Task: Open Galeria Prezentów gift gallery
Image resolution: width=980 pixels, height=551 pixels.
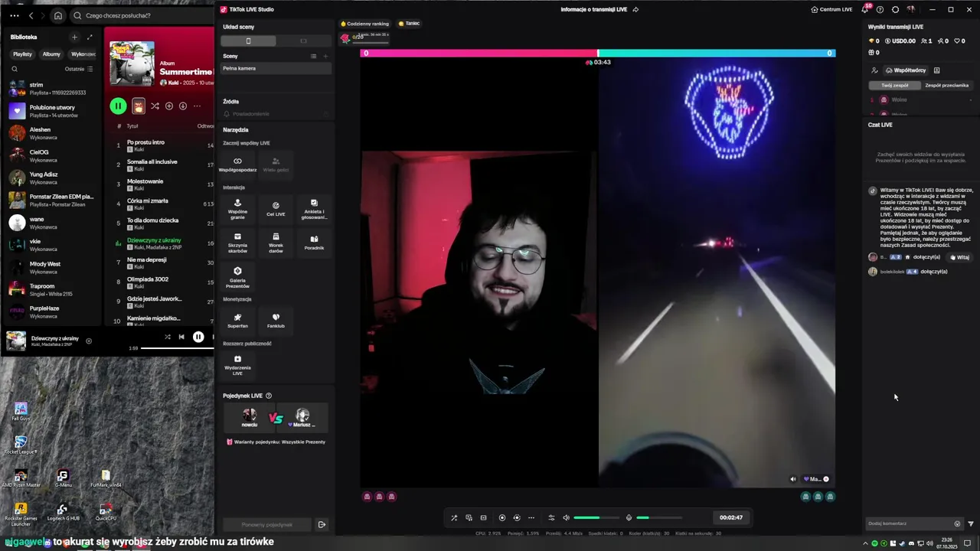Action: (x=237, y=277)
